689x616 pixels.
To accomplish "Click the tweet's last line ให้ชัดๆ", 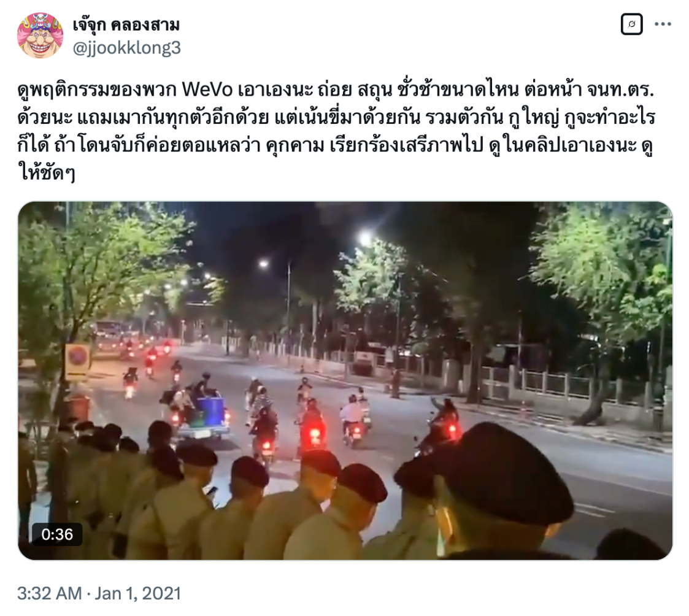I will [47, 172].
